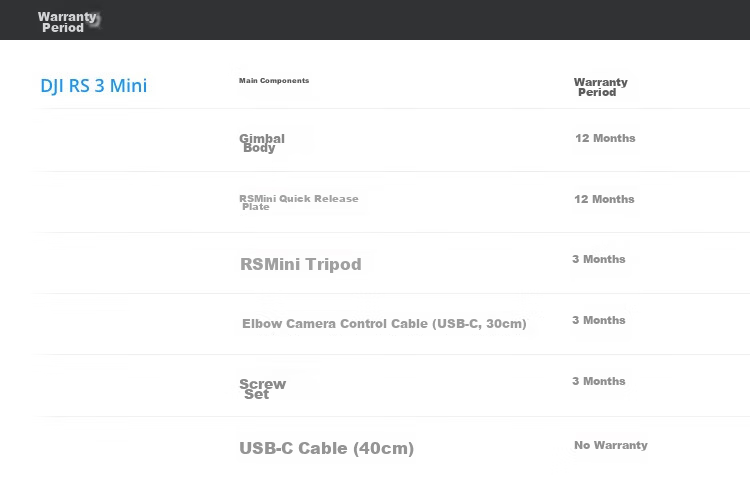Click the Warranty Period column header
Screen dimensions: 750x493
click(x=600, y=87)
